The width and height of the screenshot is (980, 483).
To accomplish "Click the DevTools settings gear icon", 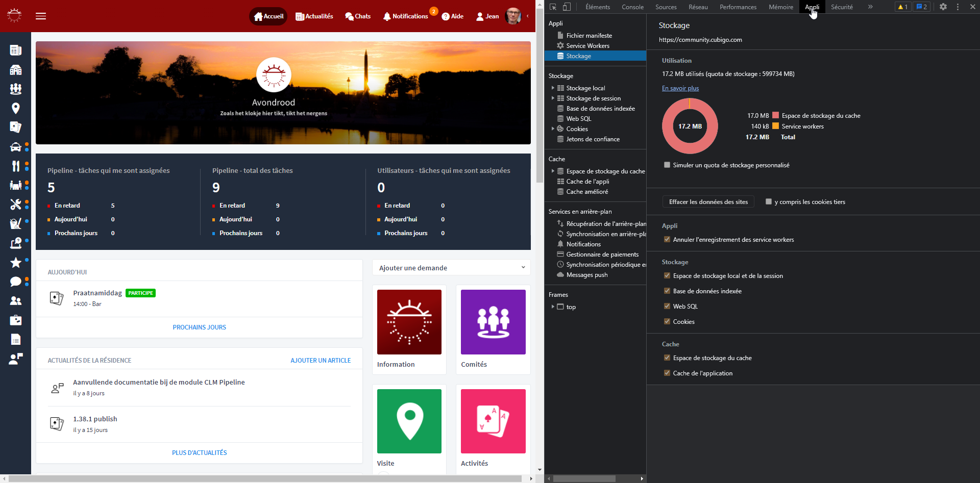I will (x=943, y=7).
